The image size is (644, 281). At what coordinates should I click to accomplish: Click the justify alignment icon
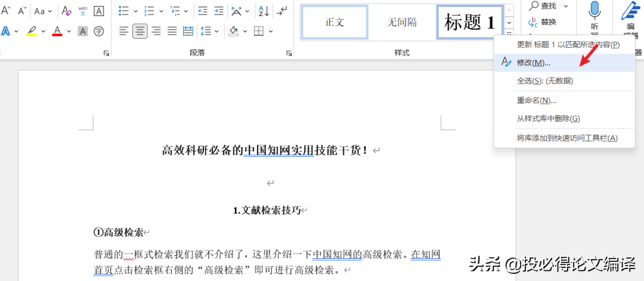tap(172, 31)
